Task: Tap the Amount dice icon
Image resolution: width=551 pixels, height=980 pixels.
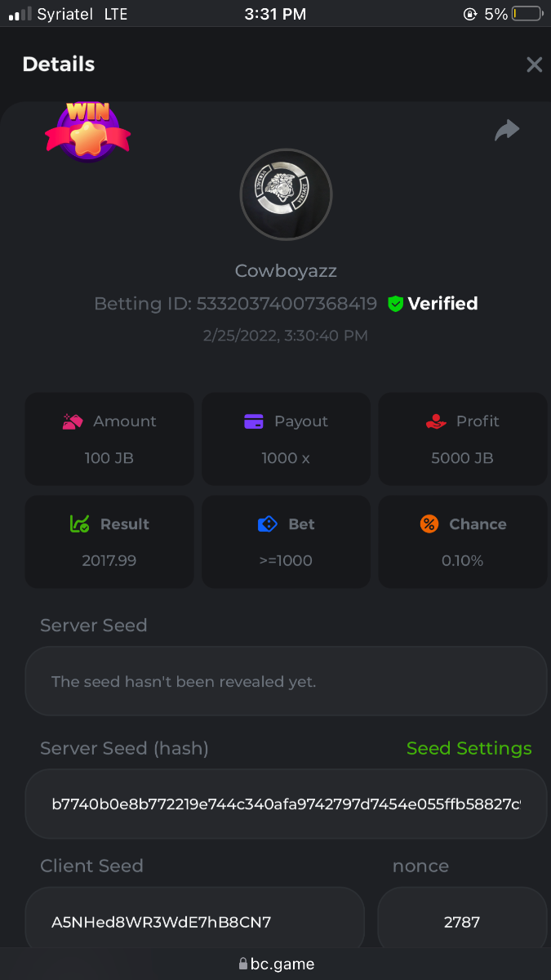Action: [73, 421]
